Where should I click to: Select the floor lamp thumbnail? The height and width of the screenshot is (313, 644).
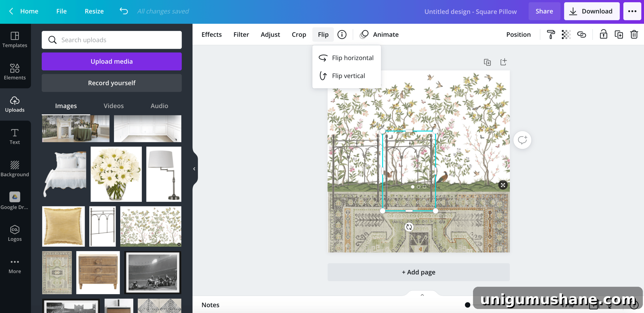[x=164, y=174]
